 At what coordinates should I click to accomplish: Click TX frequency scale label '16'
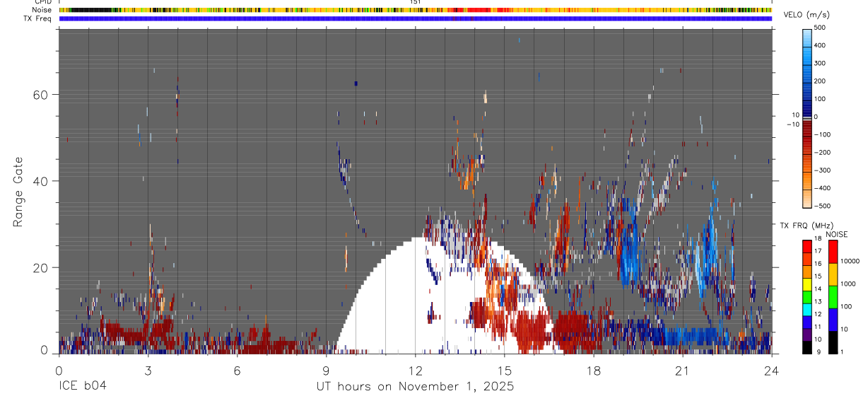817,264
